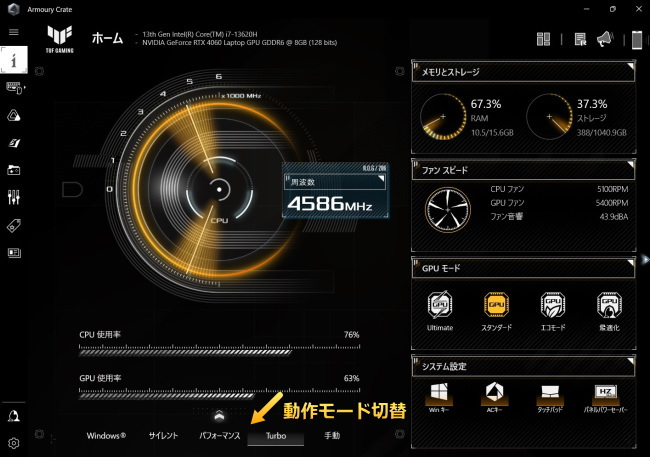
Task: Click the RAM usage circular gauge
Action: [x=443, y=117]
